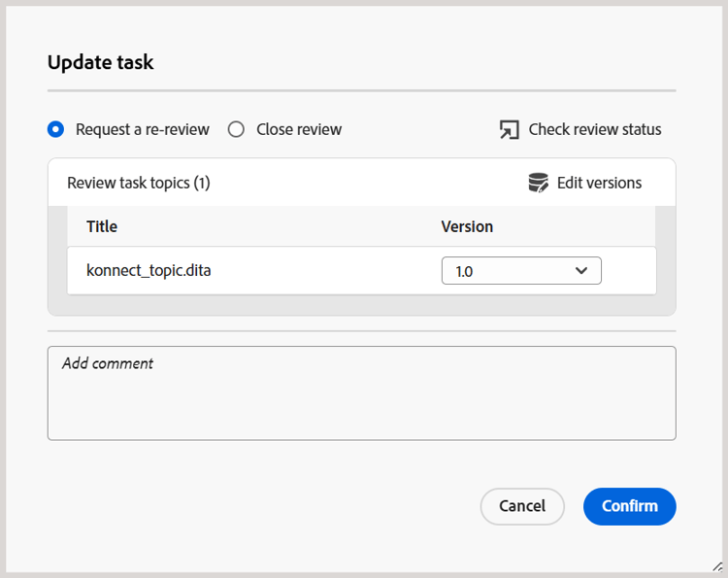The width and height of the screenshot is (728, 578).
Task: Click the Check review status arrow icon
Action: click(510, 130)
